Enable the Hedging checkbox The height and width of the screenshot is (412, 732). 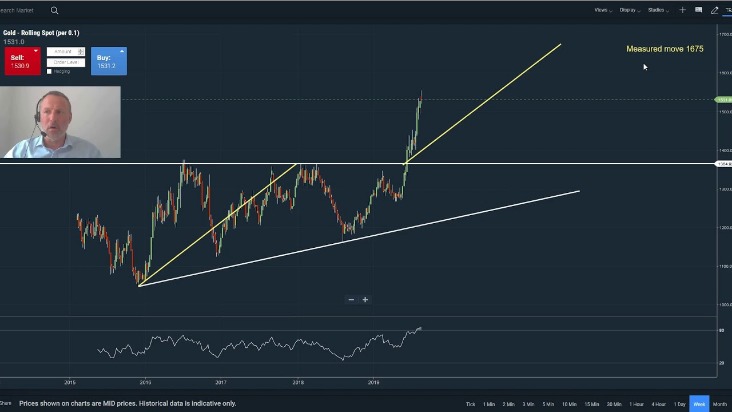(50, 72)
